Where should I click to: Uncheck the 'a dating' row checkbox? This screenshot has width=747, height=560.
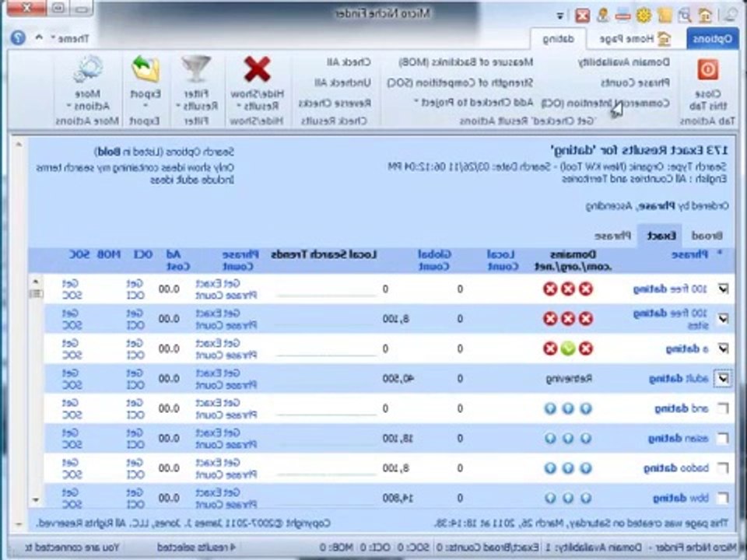pos(723,348)
